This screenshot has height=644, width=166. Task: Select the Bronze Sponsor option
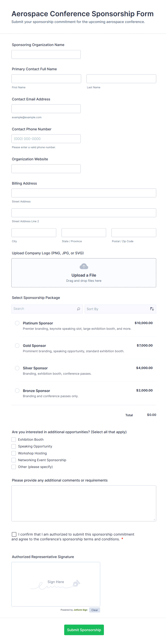(17, 391)
